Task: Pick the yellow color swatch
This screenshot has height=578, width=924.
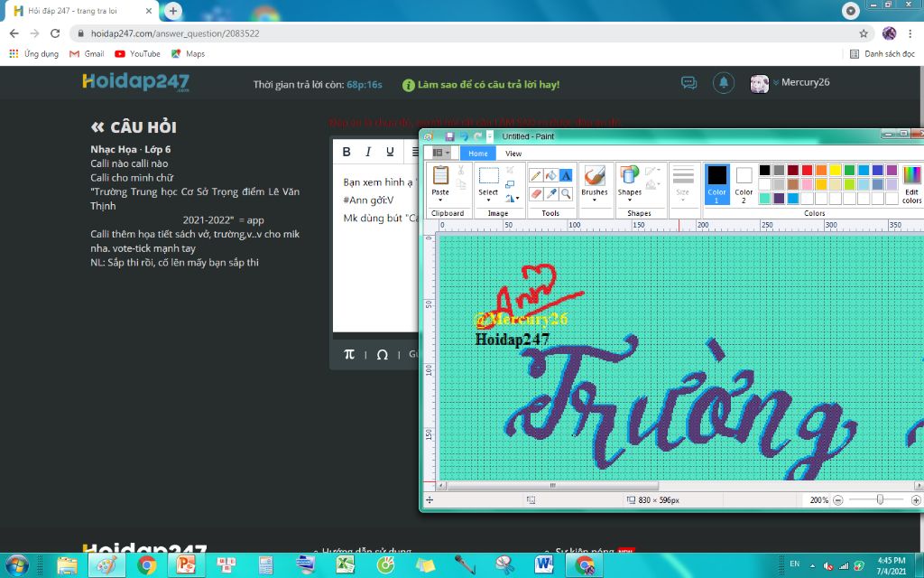Action: [x=835, y=171]
